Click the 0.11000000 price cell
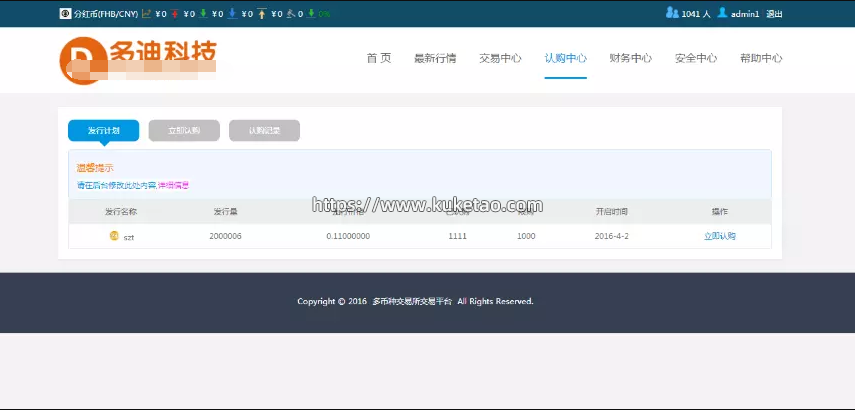The width and height of the screenshot is (855, 410). 348,236
